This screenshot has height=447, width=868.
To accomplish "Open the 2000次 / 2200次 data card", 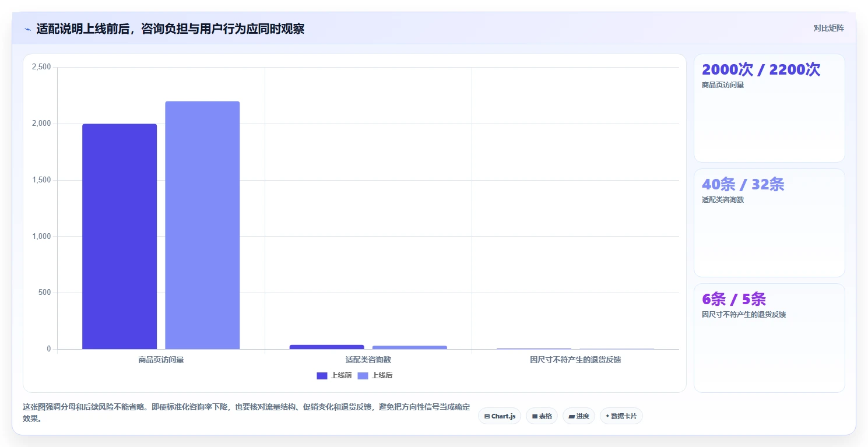I will [769, 108].
